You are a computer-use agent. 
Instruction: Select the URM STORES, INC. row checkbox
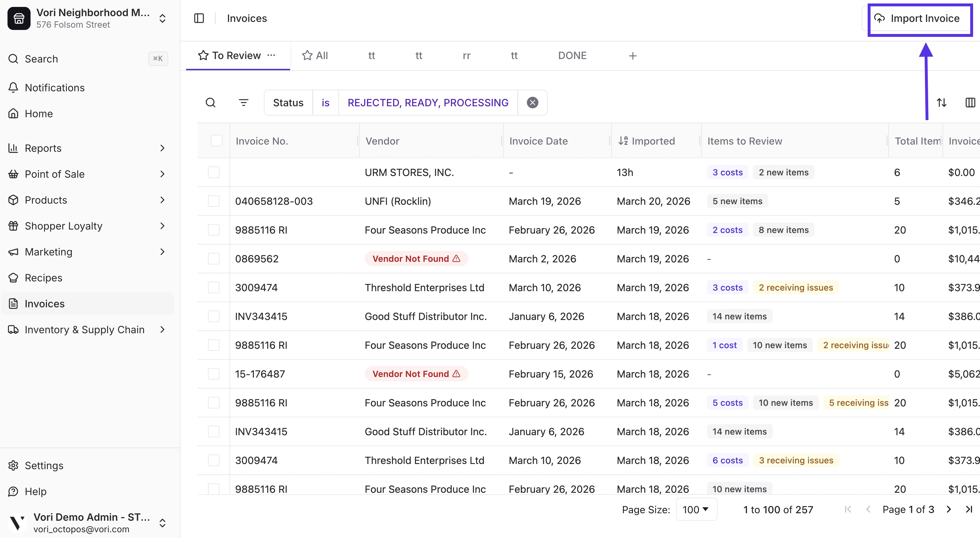[214, 172]
